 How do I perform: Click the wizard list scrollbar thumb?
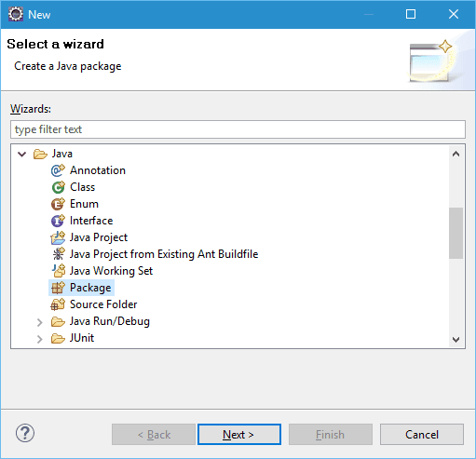(x=456, y=233)
